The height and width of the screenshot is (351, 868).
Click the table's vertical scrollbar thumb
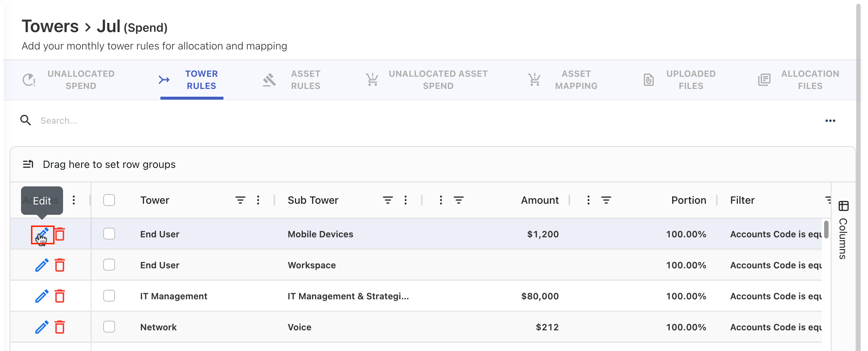point(826,230)
